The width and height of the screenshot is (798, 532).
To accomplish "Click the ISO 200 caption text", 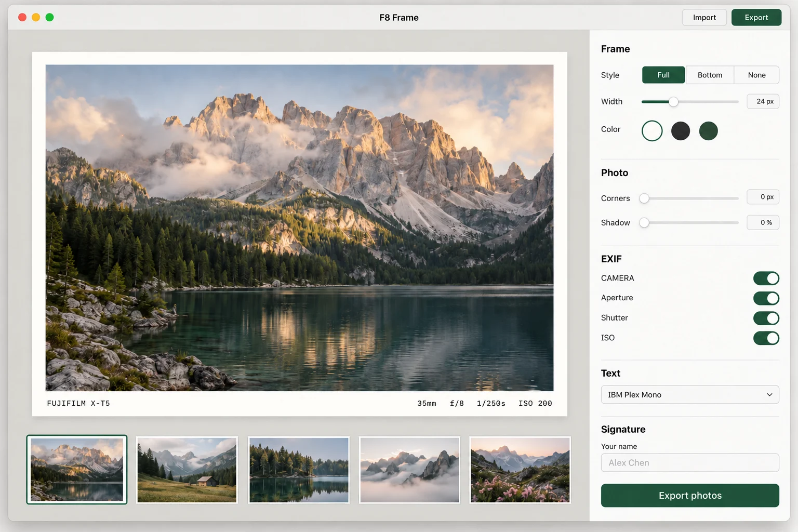I will point(535,404).
